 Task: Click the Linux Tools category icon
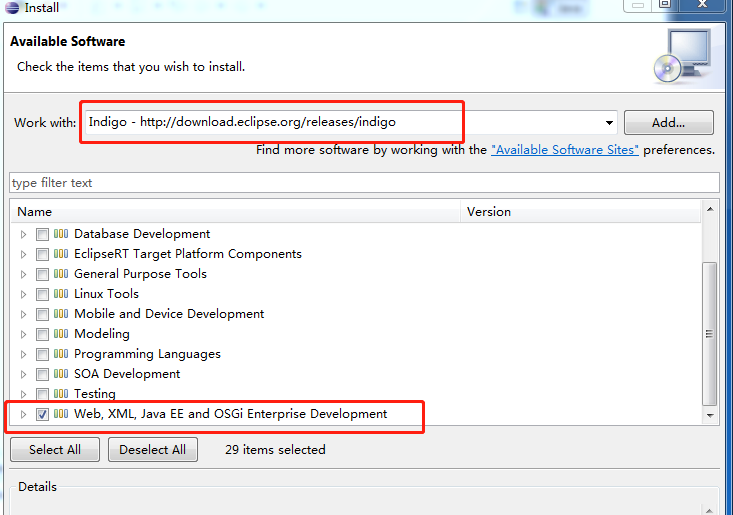pos(61,294)
